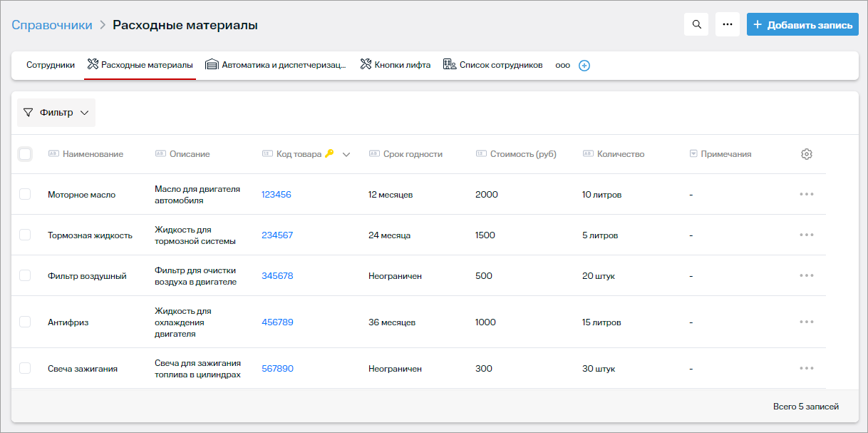The image size is (868, 433).
Task: Open the Сотрудники tab
Action: tap(51, 65)
